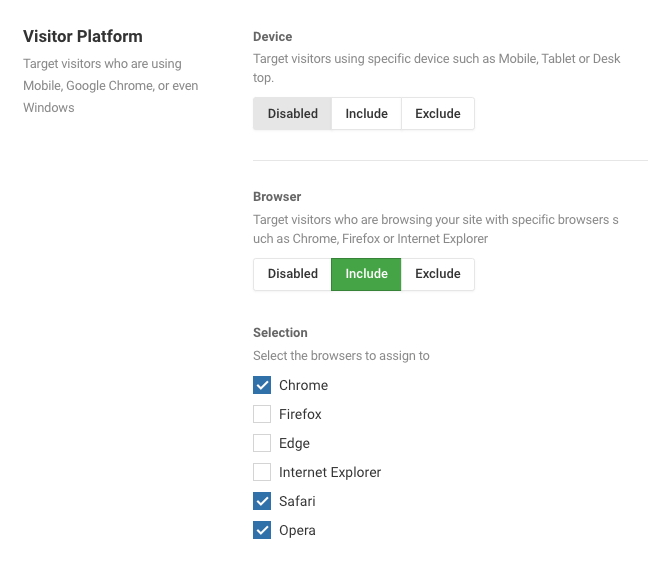Check the Internet Explorer checkbox

[x=262, y=472]
